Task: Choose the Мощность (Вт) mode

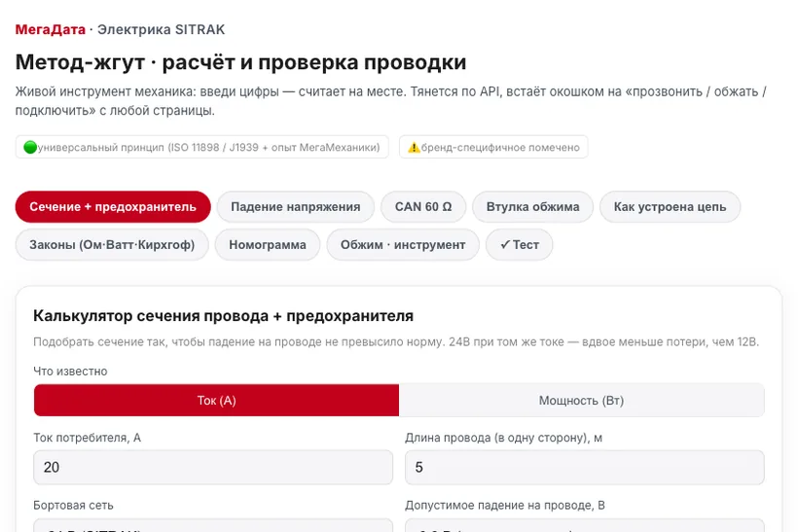Action: click(x=582, y=401)
